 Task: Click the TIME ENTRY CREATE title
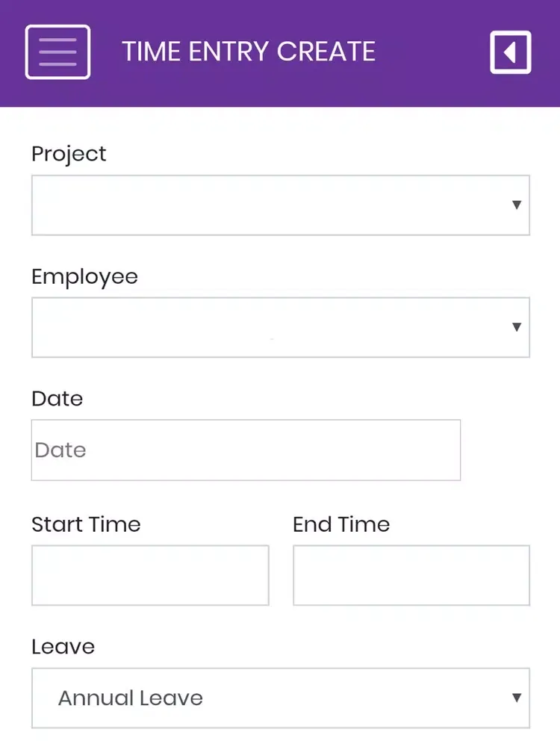click(x=249, y=52)
